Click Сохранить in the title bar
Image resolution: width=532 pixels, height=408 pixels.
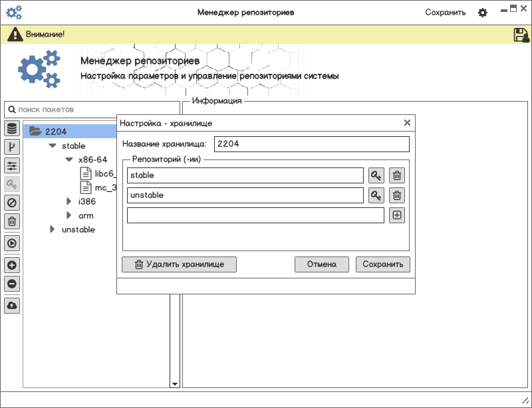pyautogui.click(x=446, y=13)
